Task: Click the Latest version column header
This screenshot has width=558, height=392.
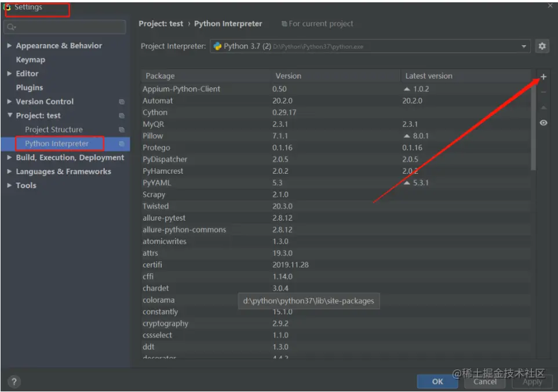Action: click(466, 76)
